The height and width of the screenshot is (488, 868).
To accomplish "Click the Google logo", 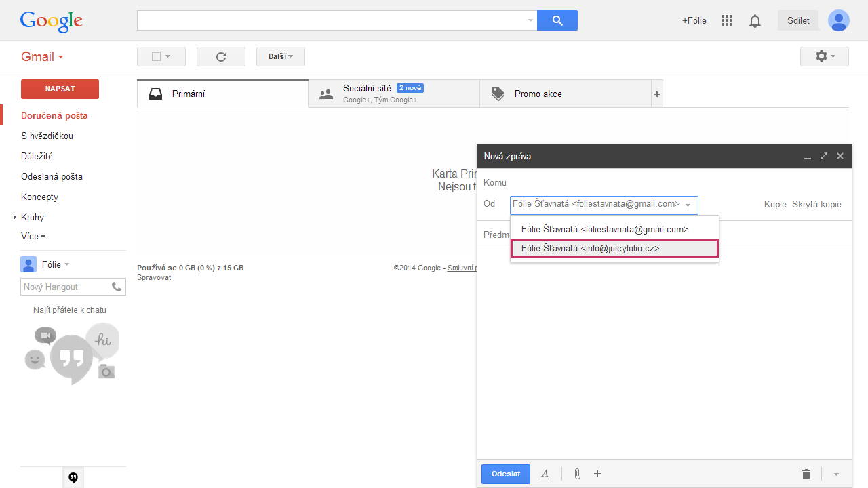I will (52, 21).
